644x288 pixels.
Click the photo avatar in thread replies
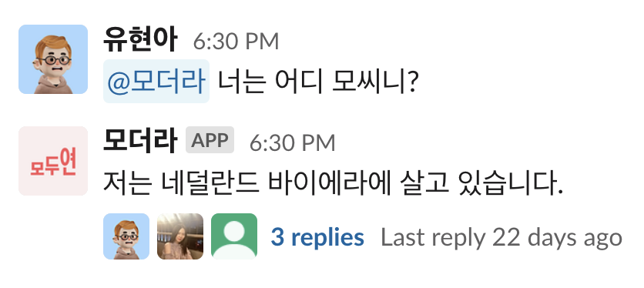pyautogui.click(x=180, y=236)
